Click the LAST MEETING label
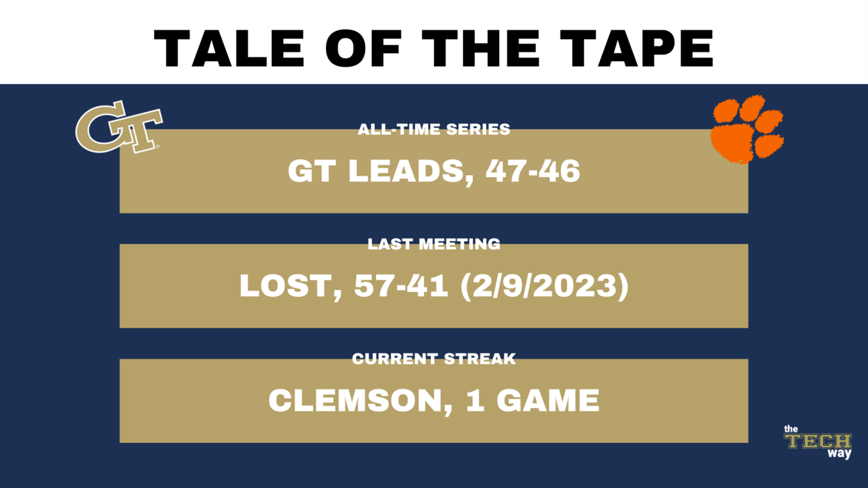This screenshot has width=868, height=488. [x=434, y=244]
